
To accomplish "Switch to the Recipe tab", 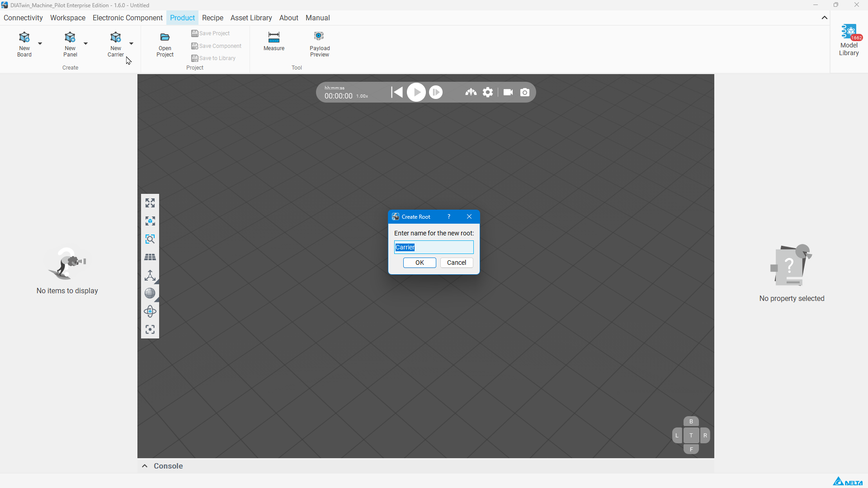I will pos(213,18).
